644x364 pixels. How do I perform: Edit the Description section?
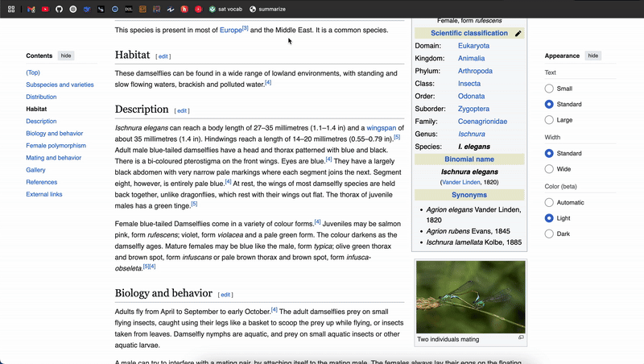tap(182, 111)
